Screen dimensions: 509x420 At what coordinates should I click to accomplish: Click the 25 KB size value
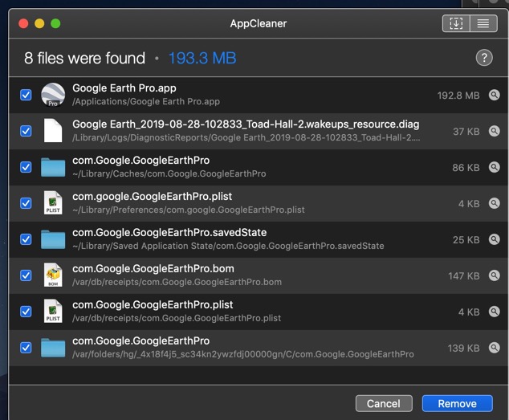[x=466, y=240]
